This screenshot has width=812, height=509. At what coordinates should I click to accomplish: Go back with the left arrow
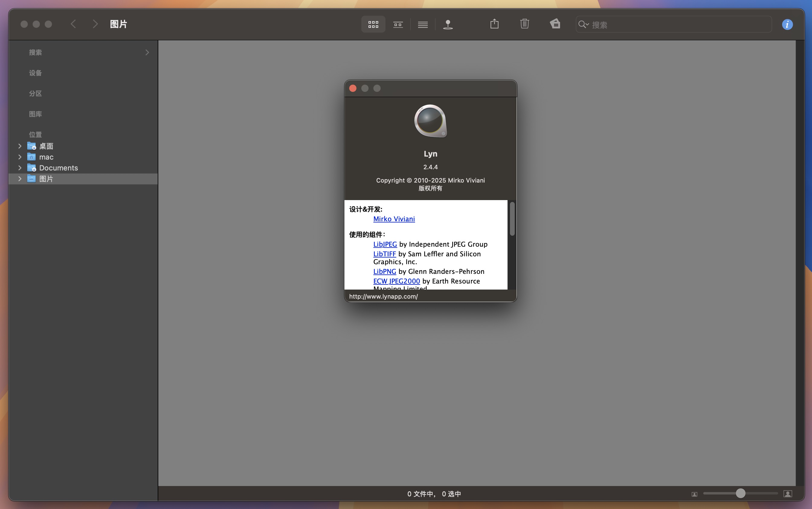click(x=73, y=24)
